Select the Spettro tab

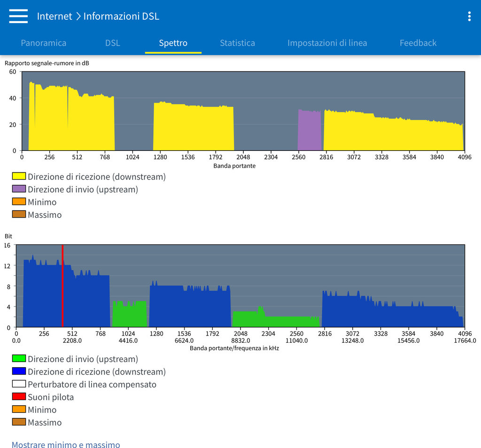[x=173, y=43]
